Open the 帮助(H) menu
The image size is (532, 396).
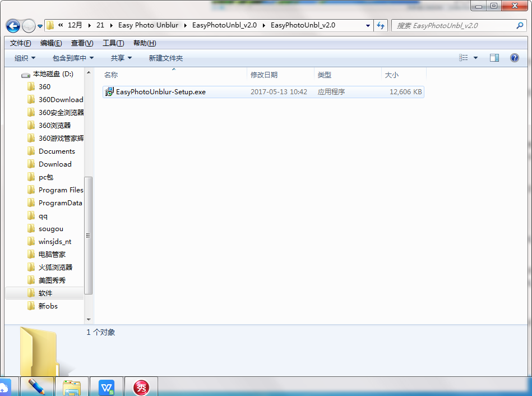[145, 43]
